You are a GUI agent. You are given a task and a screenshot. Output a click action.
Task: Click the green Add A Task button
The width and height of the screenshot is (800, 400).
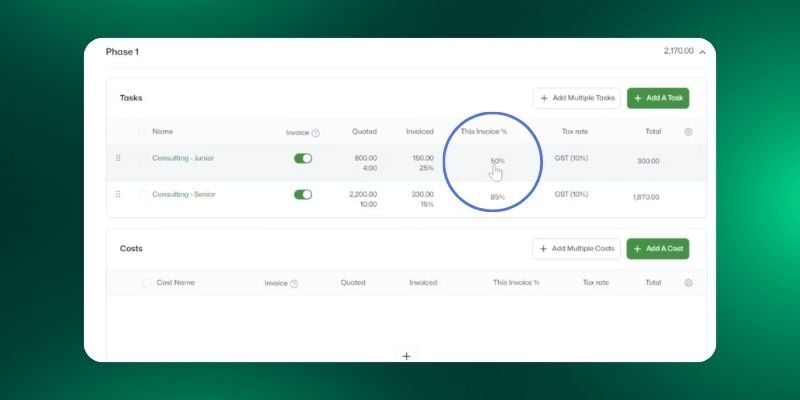click(657, 98)
